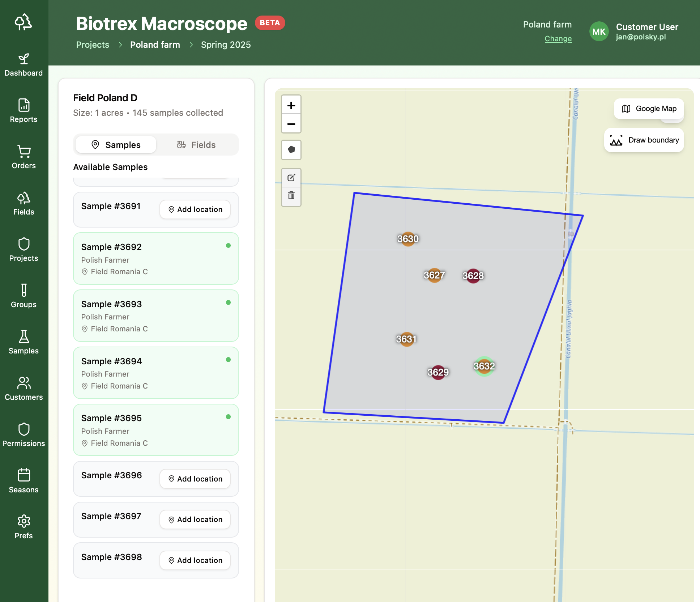
Task: Add location for Sample #3697
Action: tap(195, 520)
